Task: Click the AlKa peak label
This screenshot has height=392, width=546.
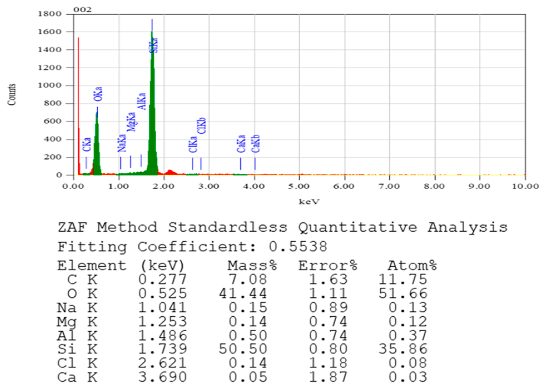Action: tap(142, 101)
